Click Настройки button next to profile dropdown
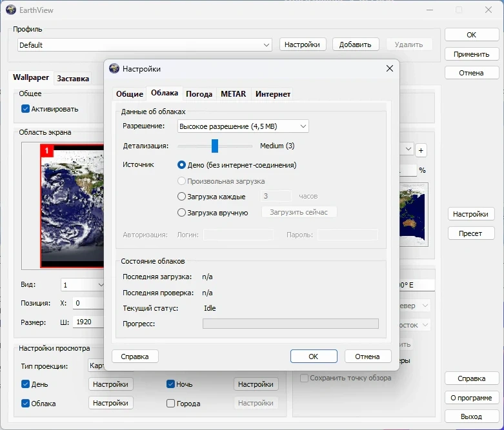Image resolution: width=504 pixels, height=430 pixels. pos(303,44)
